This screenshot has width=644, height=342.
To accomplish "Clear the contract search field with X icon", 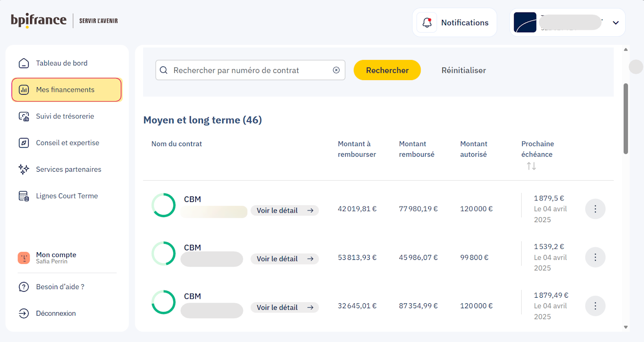I will (x=336, y=71).
